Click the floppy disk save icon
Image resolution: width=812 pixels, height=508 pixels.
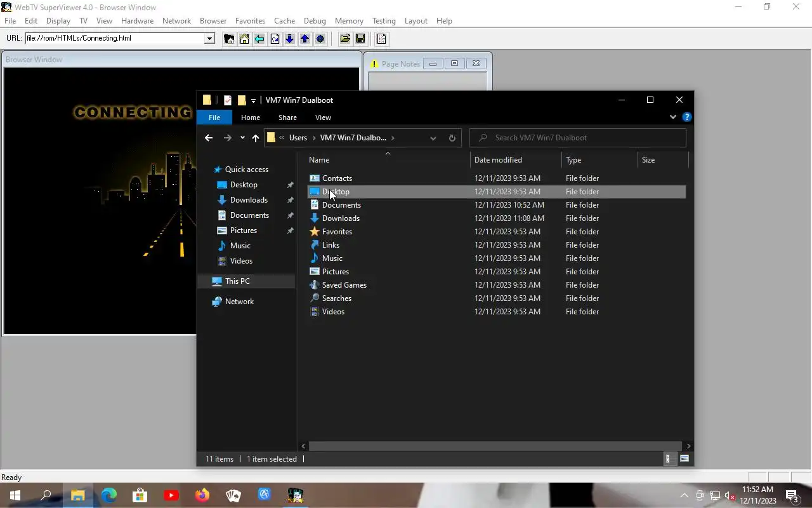(360, 39)
